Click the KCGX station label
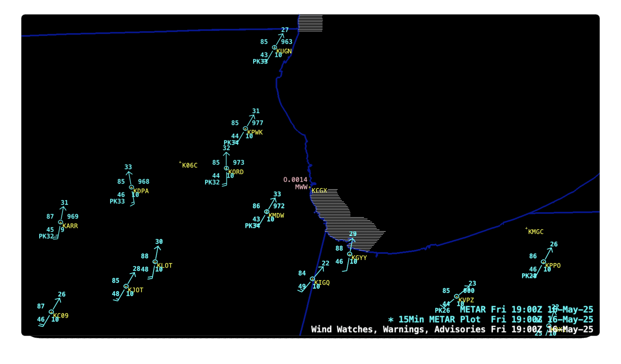621x364 pixels. click(x=319, y=190)
